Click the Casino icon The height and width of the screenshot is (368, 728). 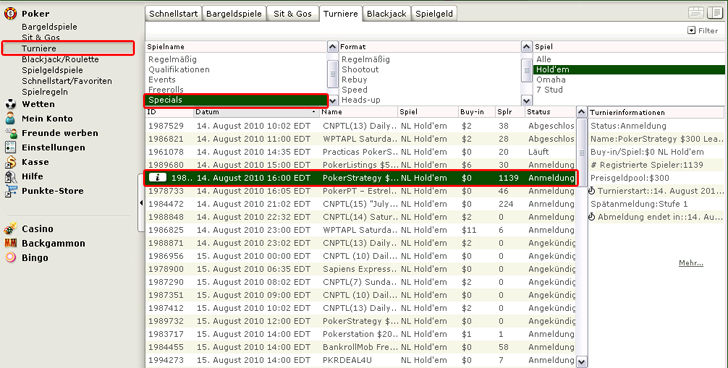10,229
